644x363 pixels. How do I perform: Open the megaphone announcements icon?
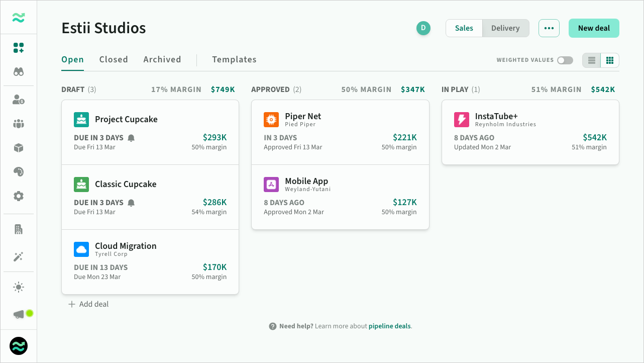point(19,314)
